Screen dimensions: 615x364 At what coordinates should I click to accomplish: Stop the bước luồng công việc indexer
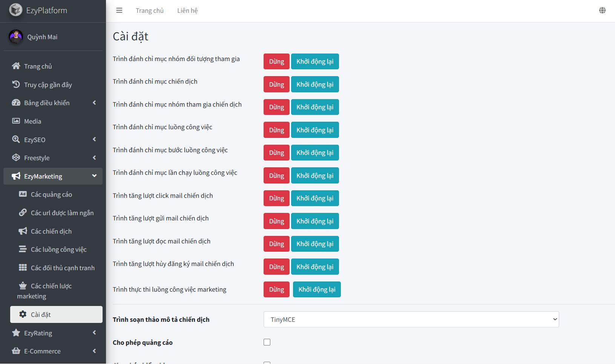click(x=276, y=153)
